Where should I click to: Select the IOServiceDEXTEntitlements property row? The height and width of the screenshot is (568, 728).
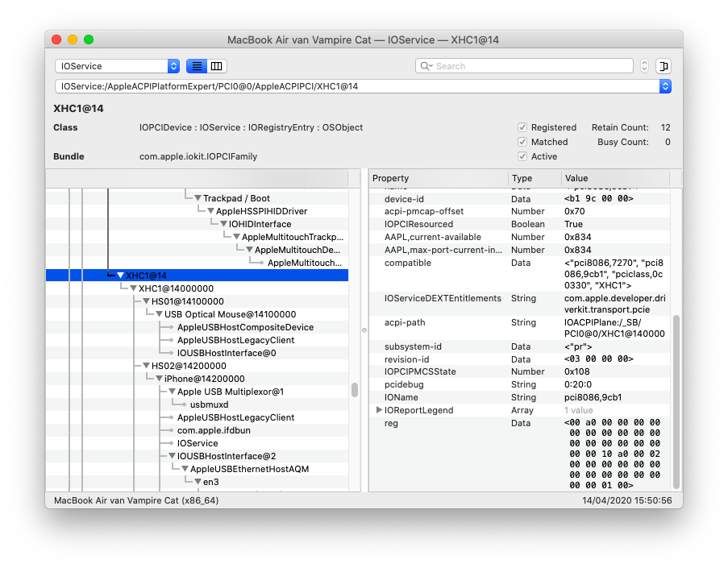pyautogui.click(x=520, y=304)
